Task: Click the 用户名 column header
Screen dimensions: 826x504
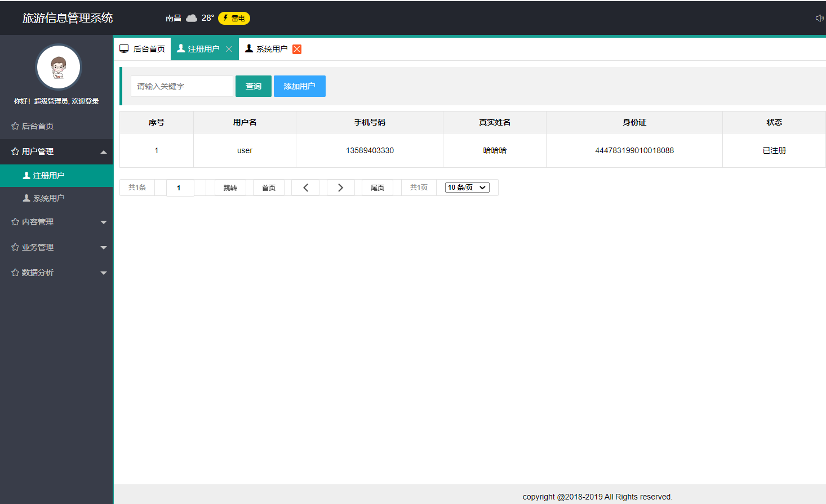Action: (245, 122)
